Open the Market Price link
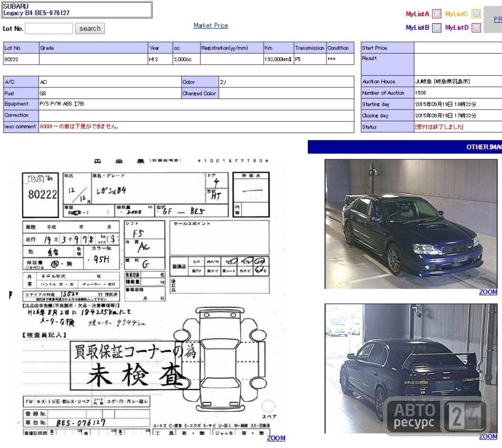Image resolution: width=502 pixels, height=448 pixels. 210,25
